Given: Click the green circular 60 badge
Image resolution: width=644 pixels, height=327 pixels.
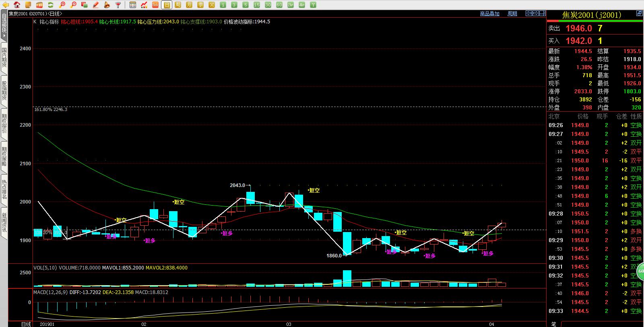Looking at the screenshot, I should click(x=641, y=271).
